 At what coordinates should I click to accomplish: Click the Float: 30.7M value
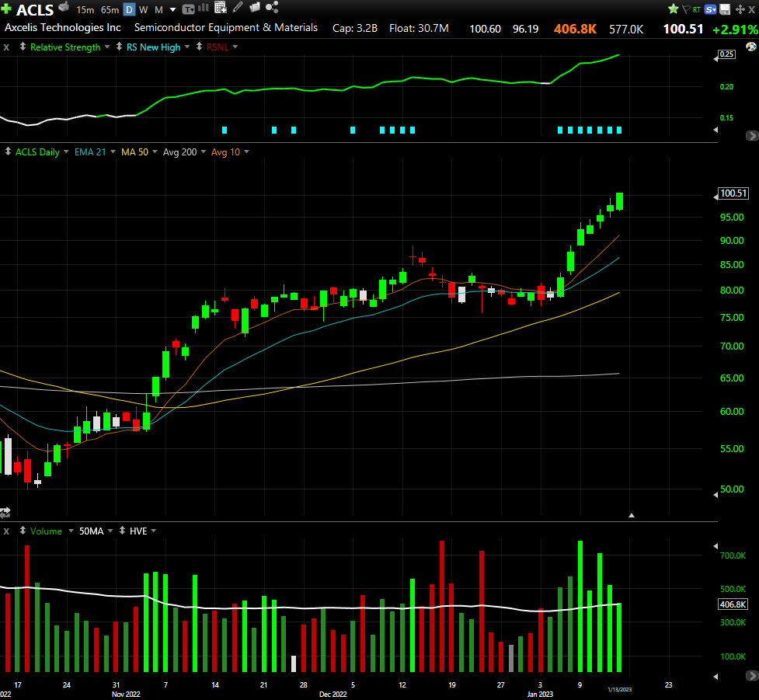[x=419, y=28]
